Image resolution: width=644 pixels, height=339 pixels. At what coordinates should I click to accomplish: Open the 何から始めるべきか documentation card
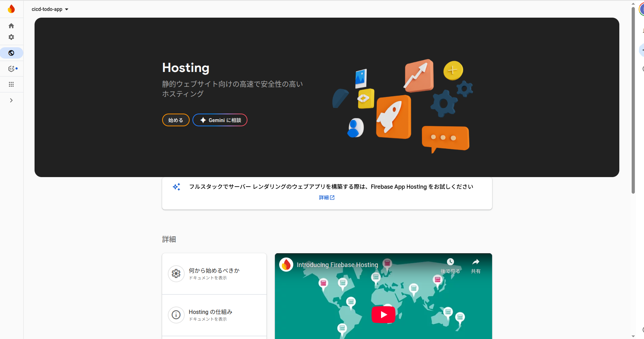coord(214,274)
